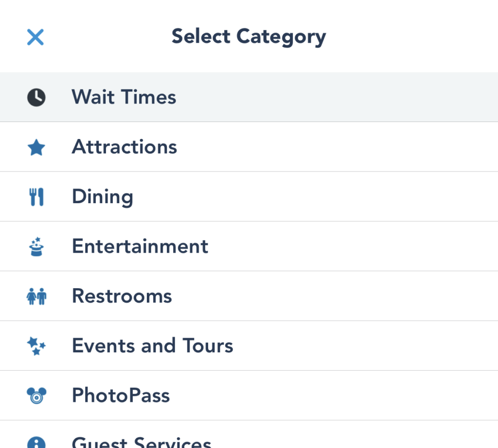
Task: Select the Guest Services category
Action: [x=249, y=434]
